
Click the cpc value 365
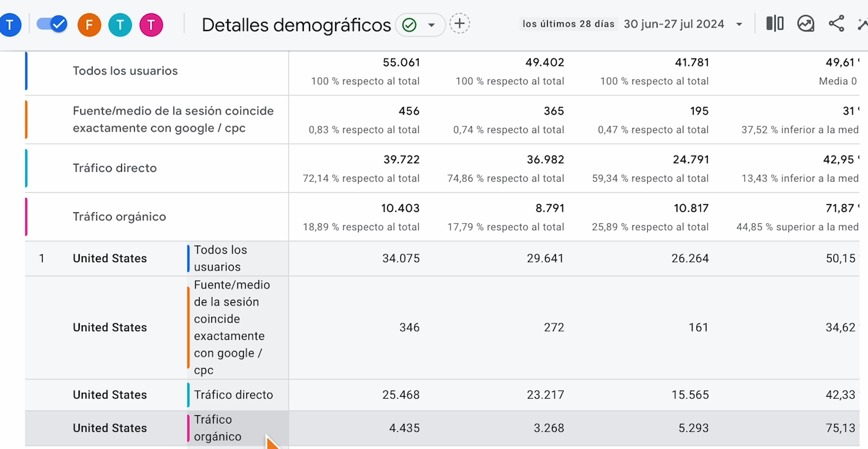click(554, 111)
